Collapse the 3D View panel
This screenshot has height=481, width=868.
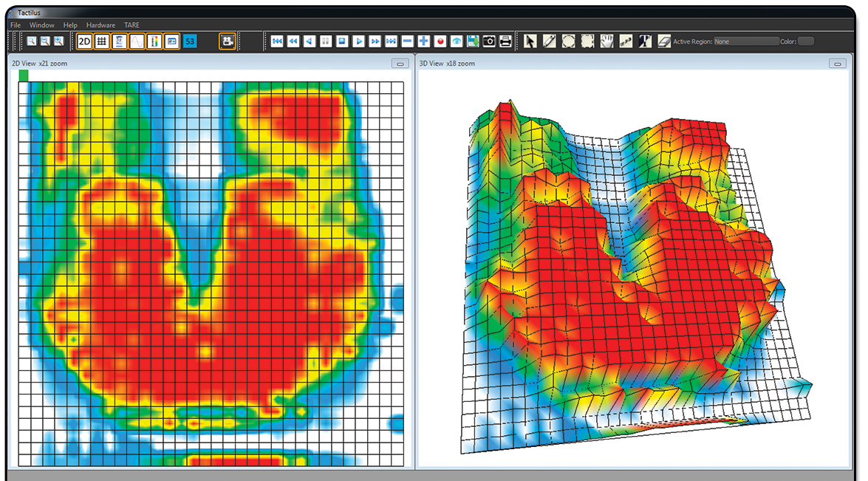click(838, 64)
